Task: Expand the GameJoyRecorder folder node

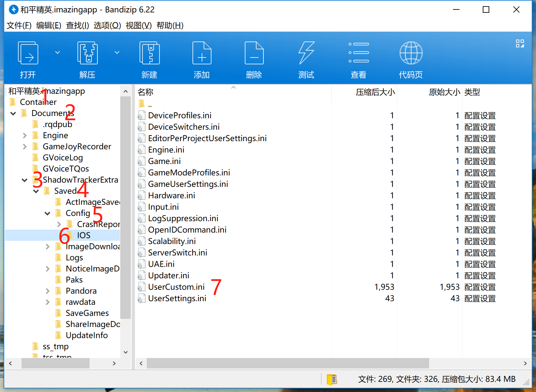Action: 25,147
